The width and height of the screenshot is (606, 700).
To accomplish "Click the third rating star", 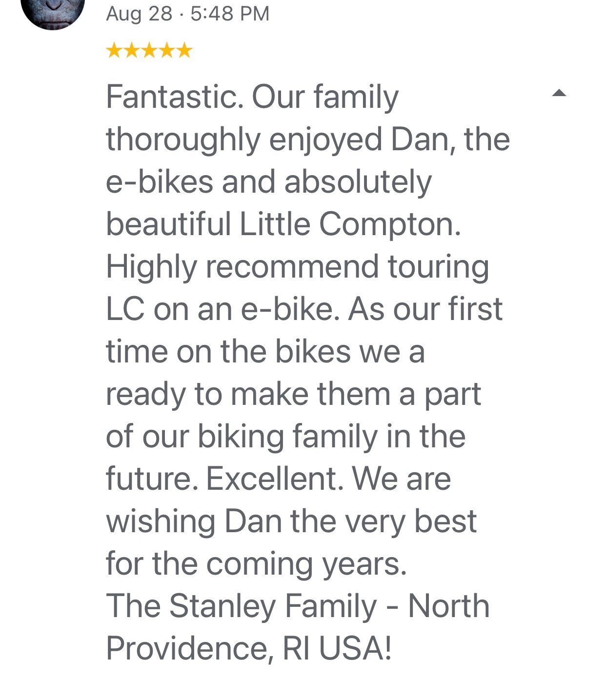I will 149,50.
